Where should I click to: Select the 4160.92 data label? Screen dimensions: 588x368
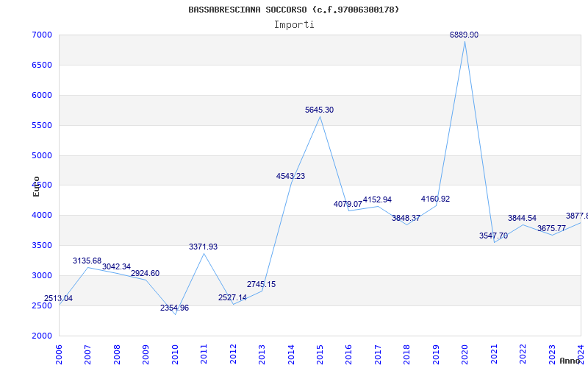[435, 199]
